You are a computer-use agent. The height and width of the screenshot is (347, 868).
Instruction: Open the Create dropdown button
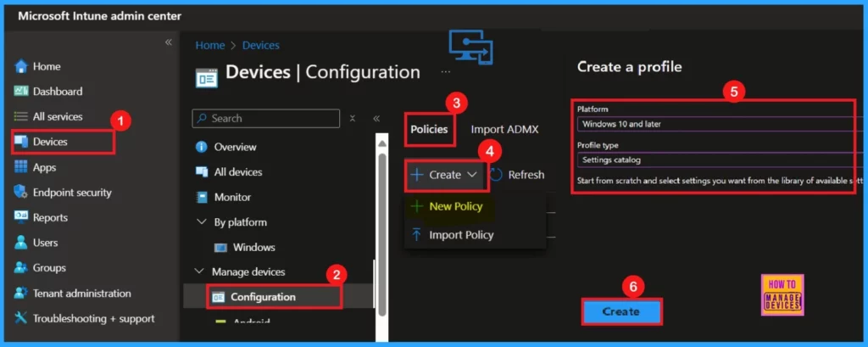447,175
